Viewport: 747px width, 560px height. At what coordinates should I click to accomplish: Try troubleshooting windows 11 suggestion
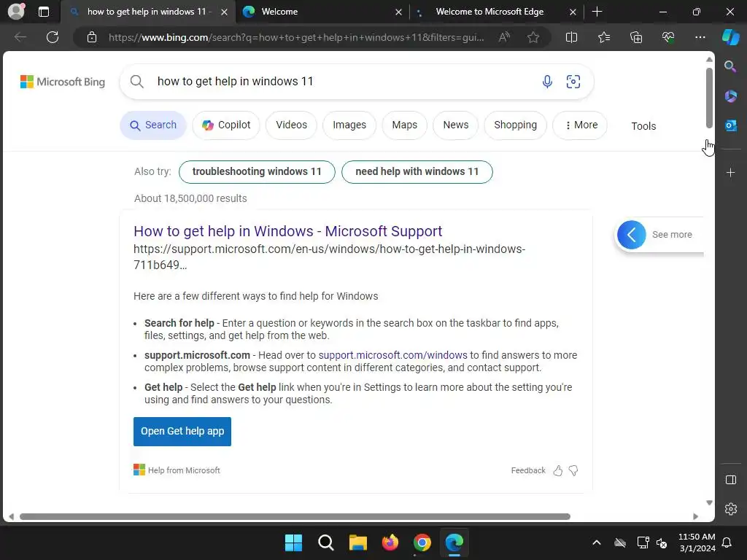pyautogui.click(x=257, y=172)
